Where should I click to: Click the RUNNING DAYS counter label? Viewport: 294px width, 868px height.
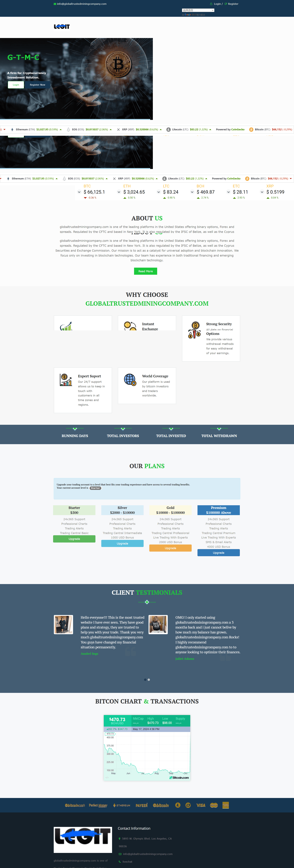tap(75, 436)
